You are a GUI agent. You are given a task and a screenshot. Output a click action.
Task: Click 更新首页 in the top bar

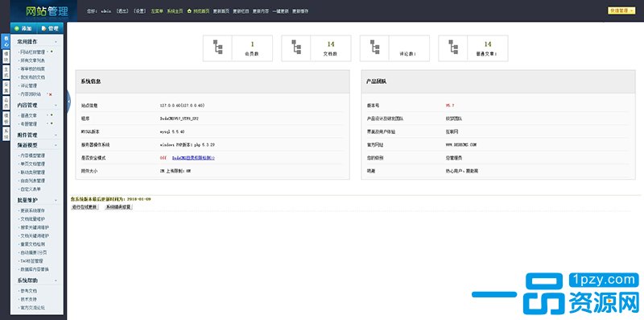pyautogui.click(x=221, y=11)
